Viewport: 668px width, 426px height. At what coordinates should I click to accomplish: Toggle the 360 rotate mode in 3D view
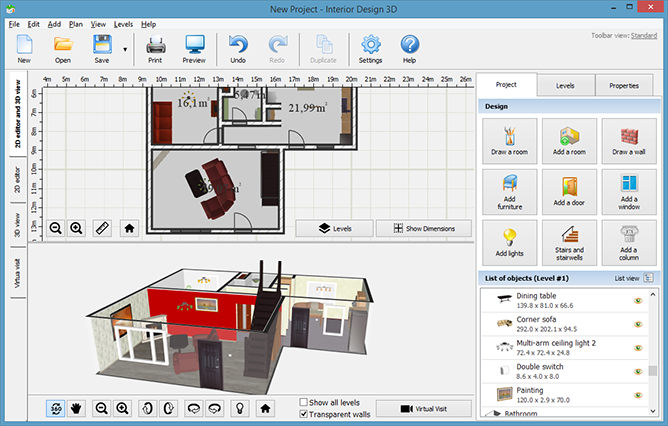(x=56, y=409)
